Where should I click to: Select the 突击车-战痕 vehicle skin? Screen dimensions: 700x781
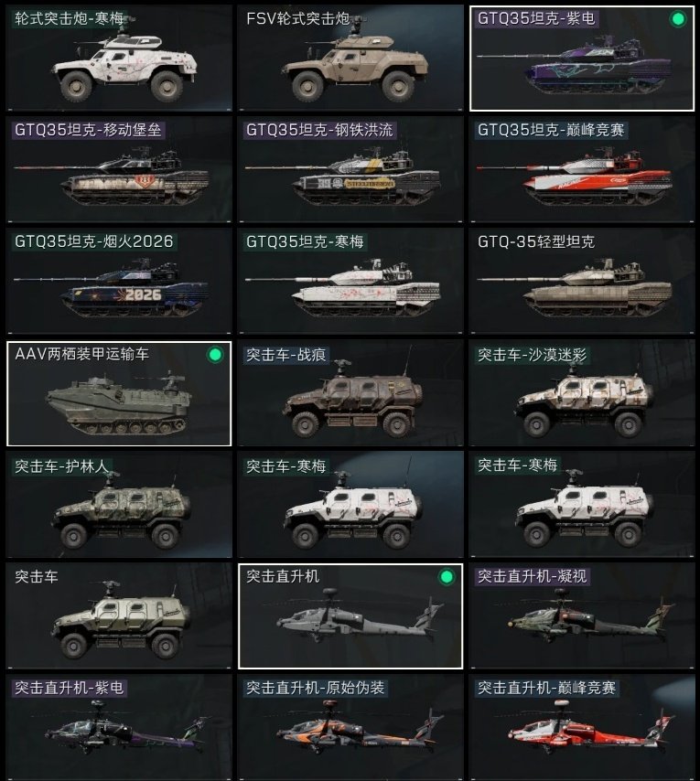click(x=350, y=393)
